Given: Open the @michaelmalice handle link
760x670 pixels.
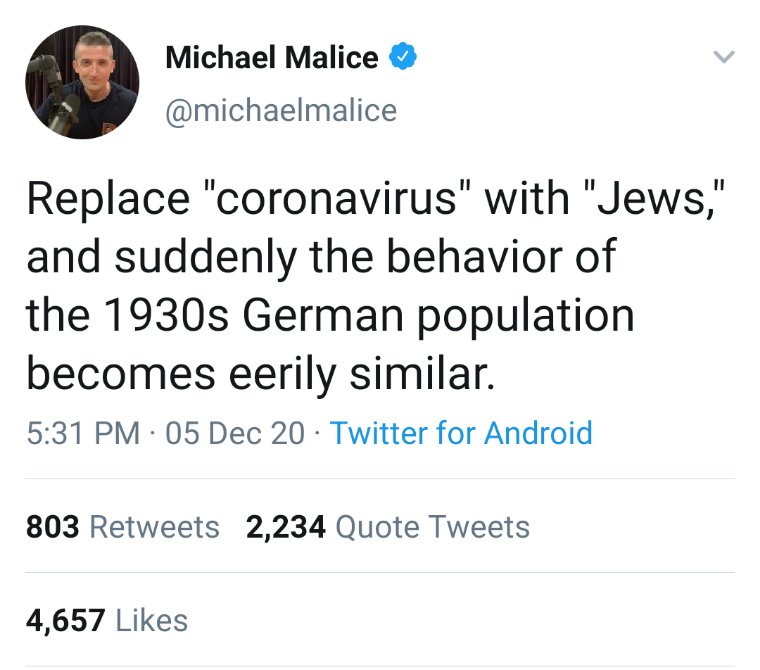Looking at the screenshot, I should pos(280,109).
